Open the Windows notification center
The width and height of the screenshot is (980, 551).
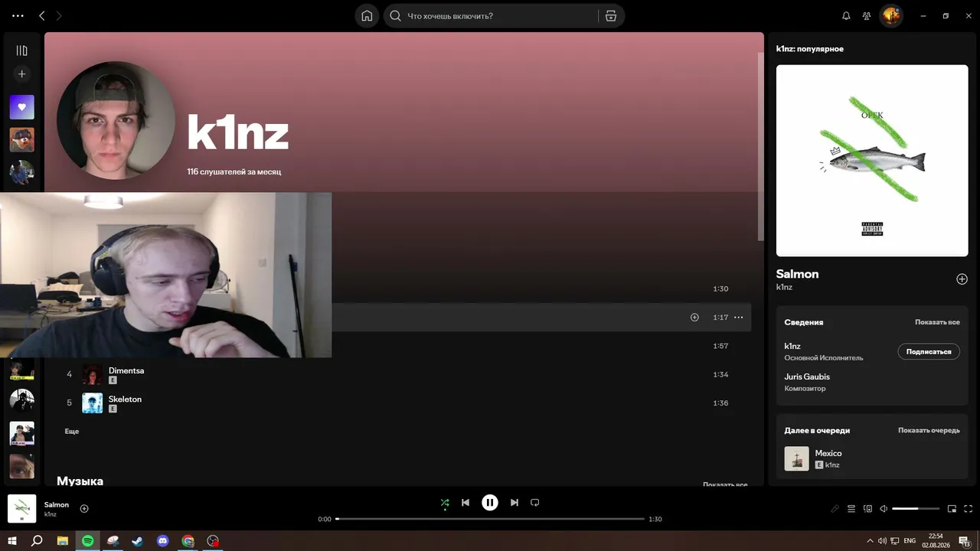pos(965,541)
